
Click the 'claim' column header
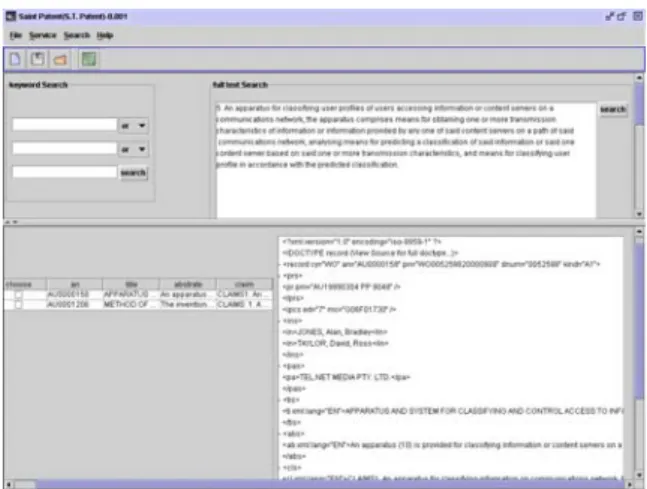(x=244, y=284)
